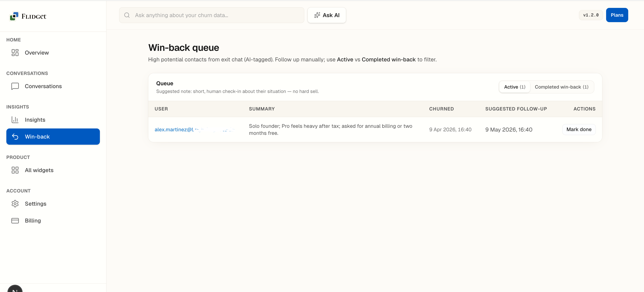Screen dimensions: 644x292
Task: Click the v1.2.0 version badge
Action: (591, 15)
